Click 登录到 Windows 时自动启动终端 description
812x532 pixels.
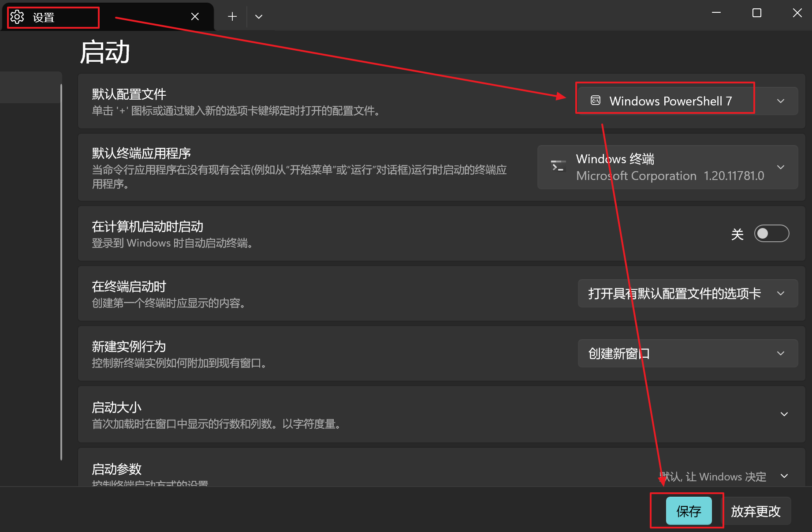172,243
